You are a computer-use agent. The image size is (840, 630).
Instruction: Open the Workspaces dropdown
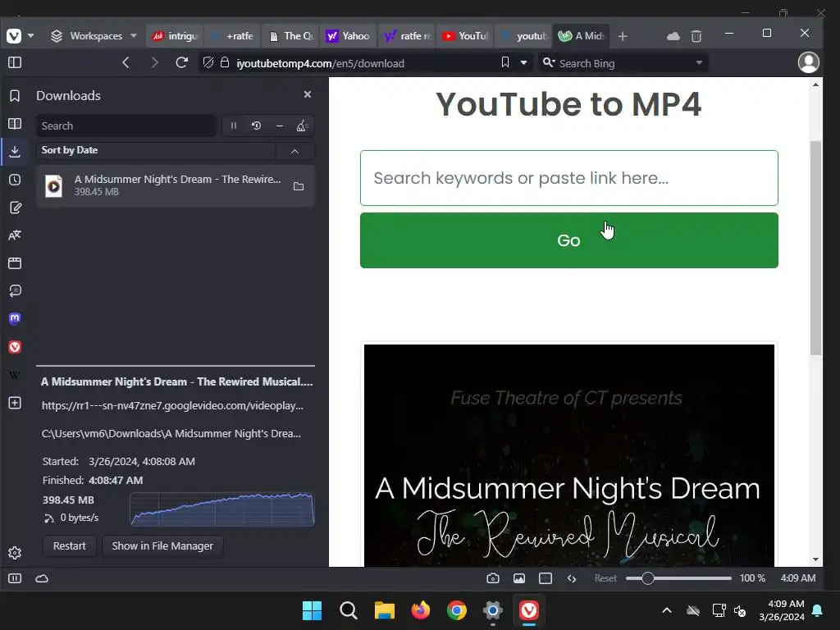click(x=94, y=36)
